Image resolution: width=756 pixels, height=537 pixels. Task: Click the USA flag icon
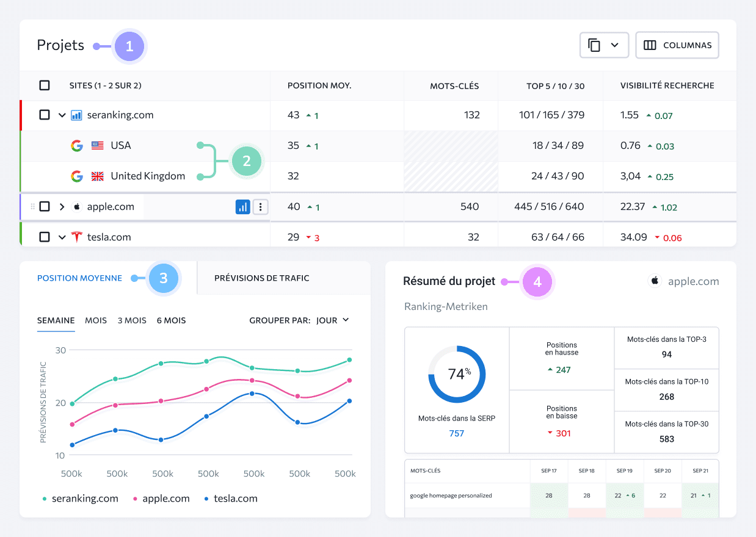click(97, 145)
